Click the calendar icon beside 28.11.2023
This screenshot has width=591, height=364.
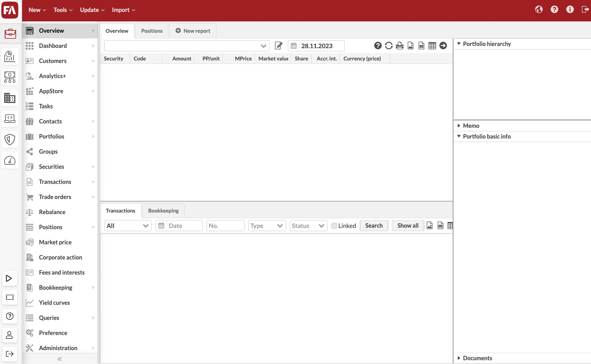click(294, 46)
